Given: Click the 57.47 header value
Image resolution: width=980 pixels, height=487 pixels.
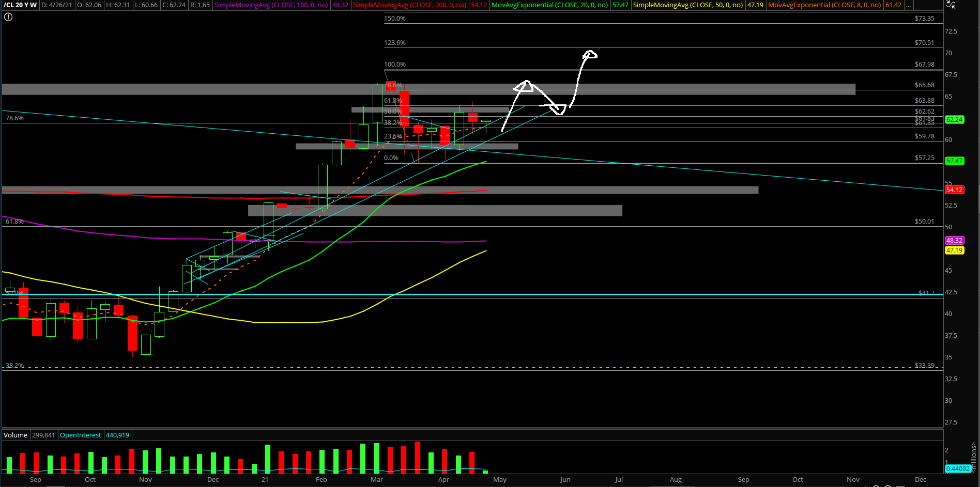Looking at the screenshot, I should pyautogui.click(x=621, y=5).
